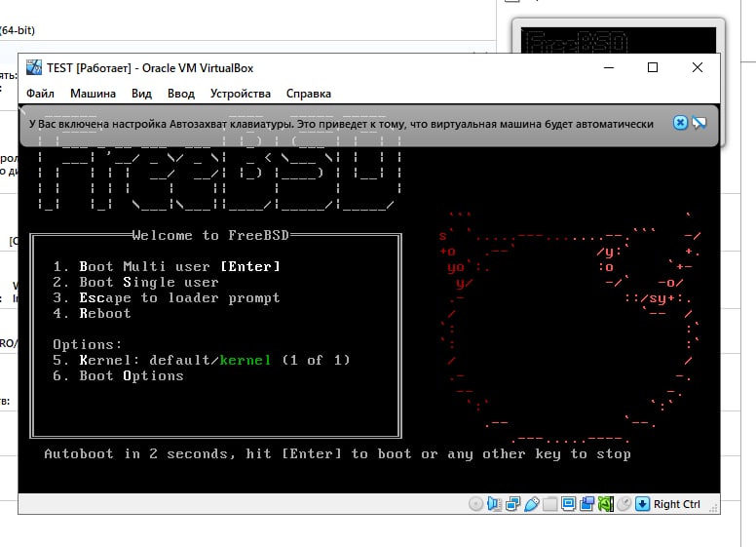
Task: Open the Файл menu
Action: (40, 94)
